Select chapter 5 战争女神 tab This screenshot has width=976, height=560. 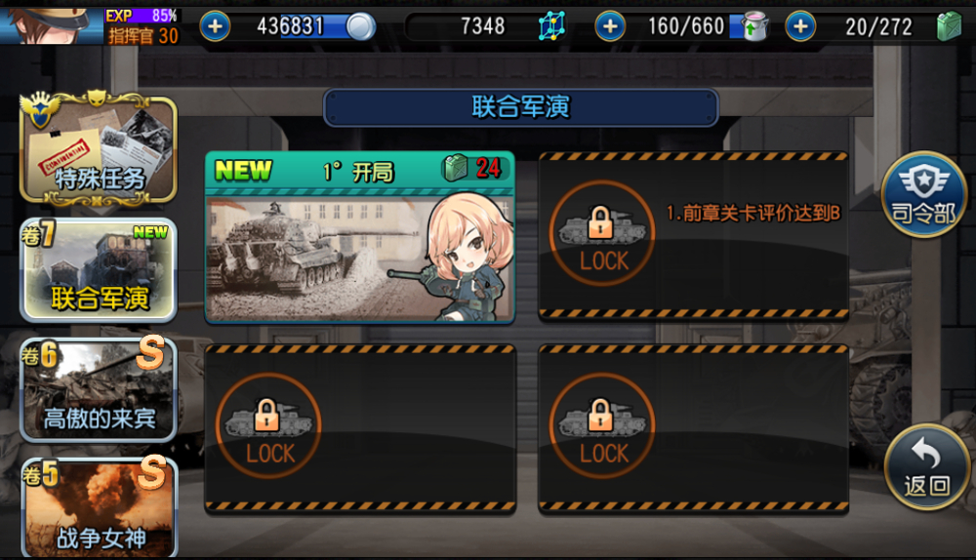pos(100,507)
